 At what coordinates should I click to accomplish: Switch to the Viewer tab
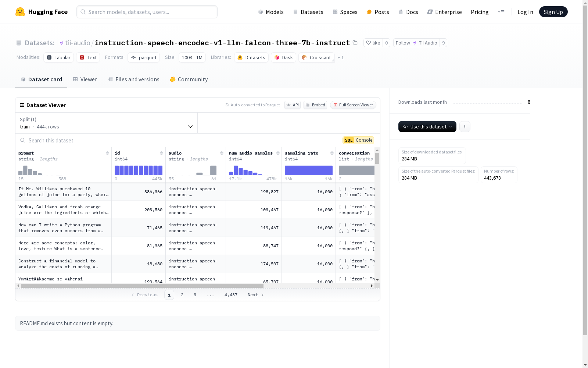[x=85, y=79]
